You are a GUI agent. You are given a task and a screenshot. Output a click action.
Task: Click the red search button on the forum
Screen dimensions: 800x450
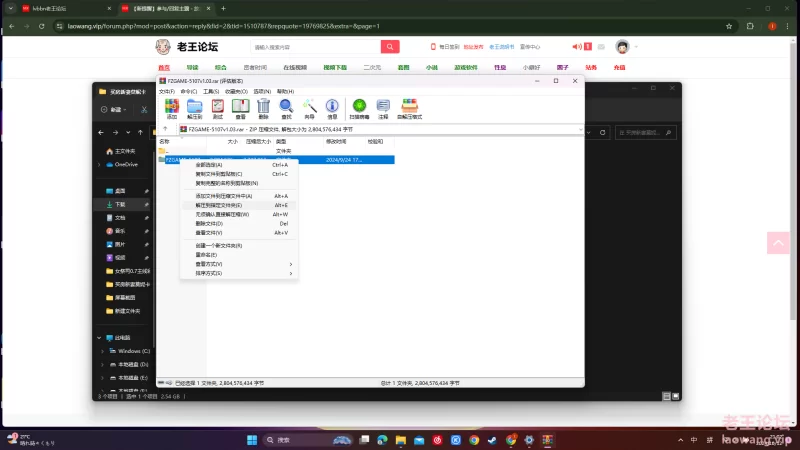tap(390, 46)
